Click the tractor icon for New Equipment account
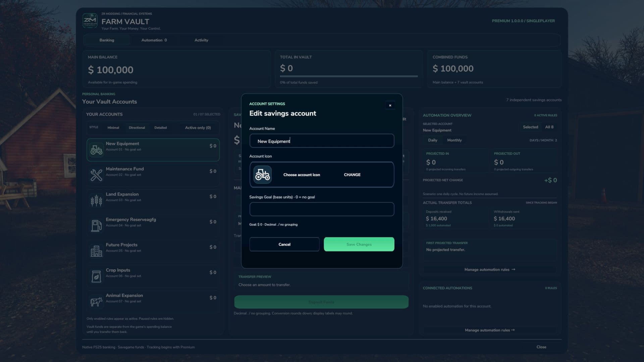644x362 pixels. (96, 150)
